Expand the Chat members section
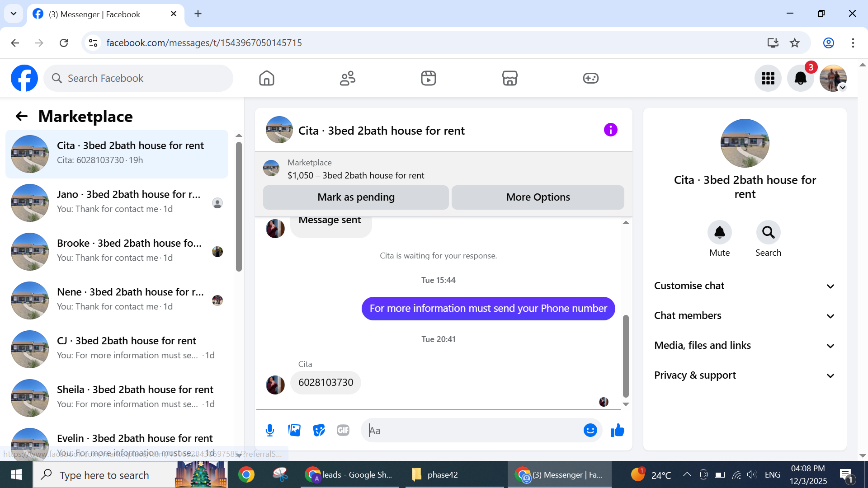The height and width of the screenshot is (488, 868). (745, 316)
